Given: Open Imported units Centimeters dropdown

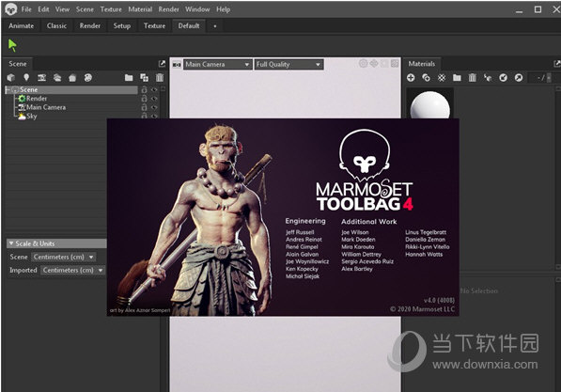Looking at the screenshot, I should [x=72, y=271].
